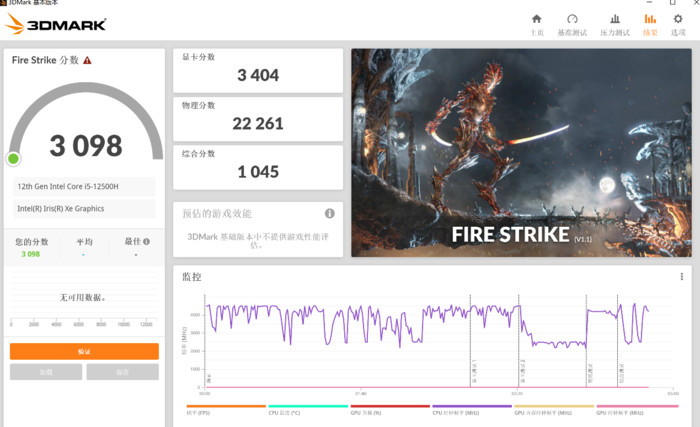The width and height of the screenshot is (700, 427).
Task: Minimize the 3DMark window
Action: point(650,3)
